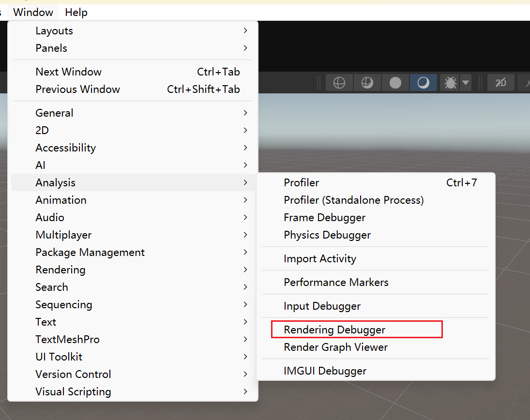Viewport: 530px width, 420px height.
Task: Click the Window menu in the menu bar
Action: pos(33,12)
